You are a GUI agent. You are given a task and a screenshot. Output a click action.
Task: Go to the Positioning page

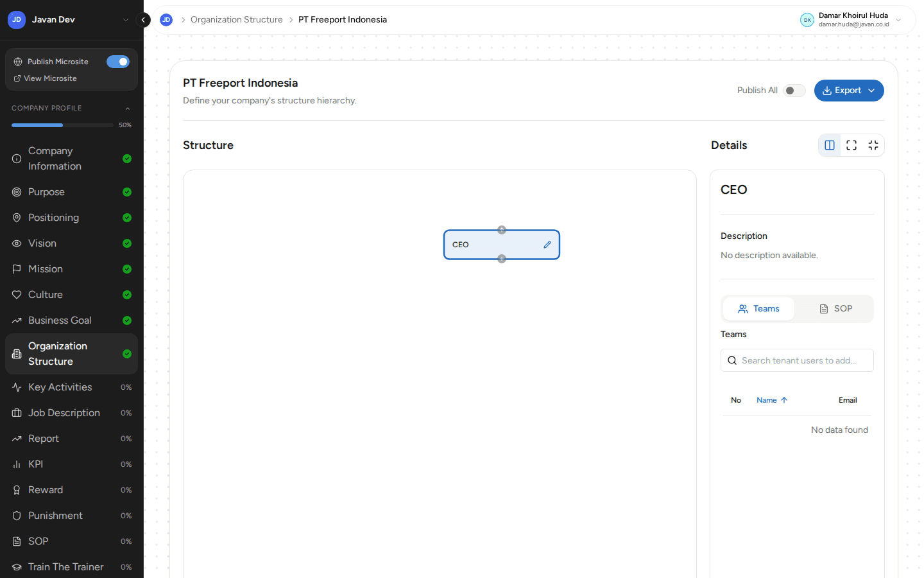(71, 218)
